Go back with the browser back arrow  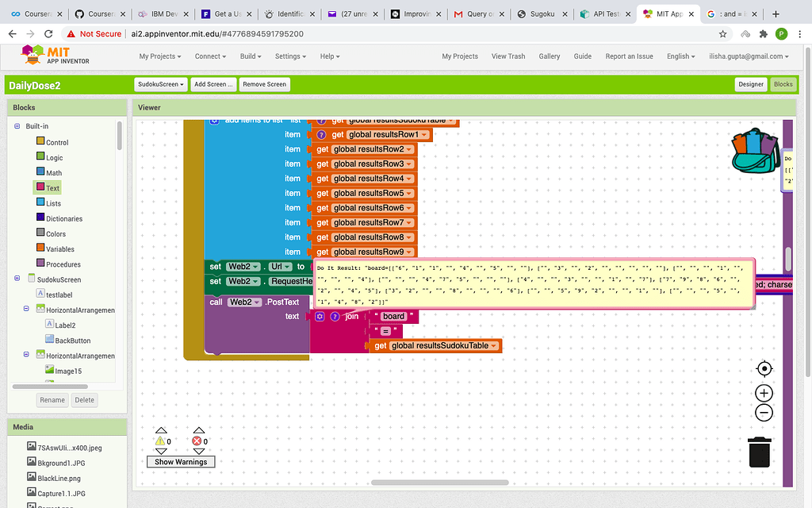point(13,33)
